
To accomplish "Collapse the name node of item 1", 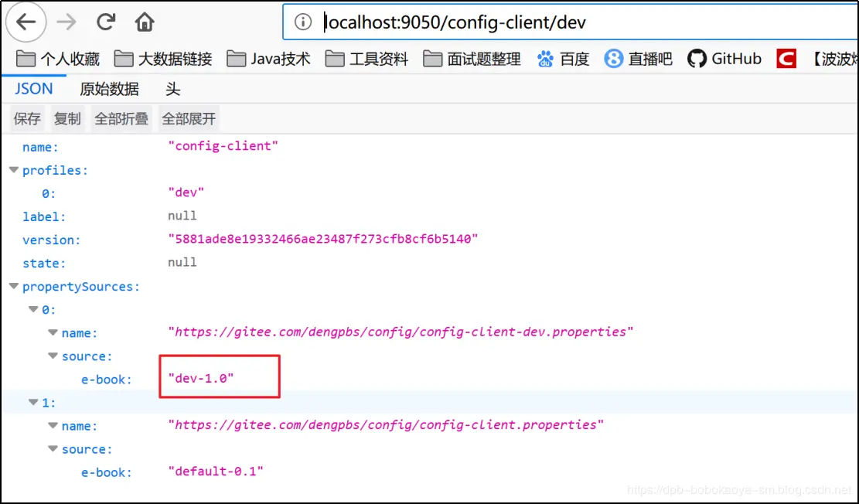I will 53,426.
